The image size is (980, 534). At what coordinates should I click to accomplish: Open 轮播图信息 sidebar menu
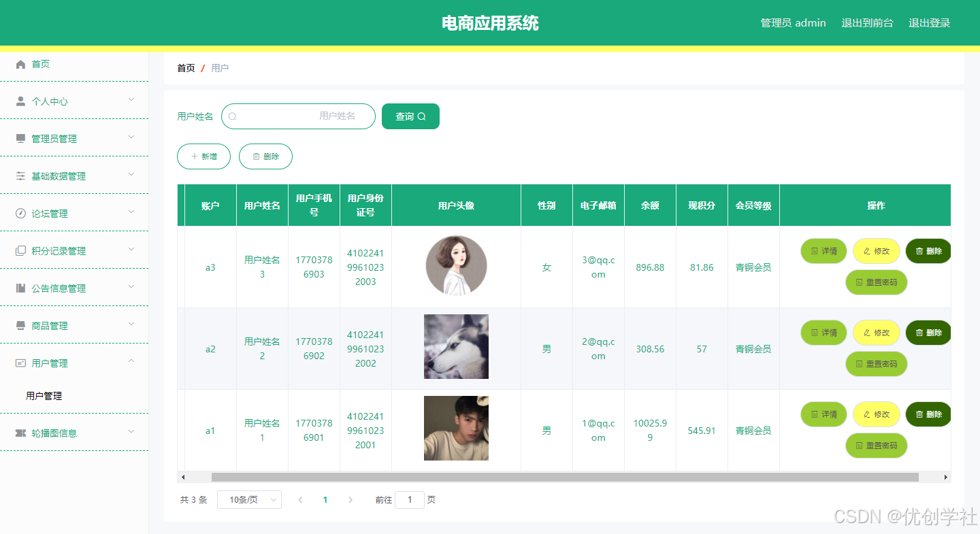click(x=74, y=433)
